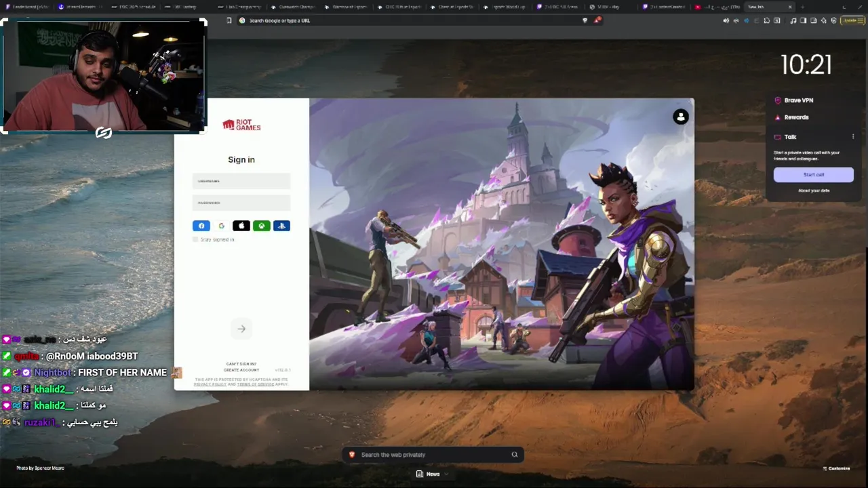Focus the Username input field
Image resolution: width=868 pixels, height=488 pixels.
241,181
